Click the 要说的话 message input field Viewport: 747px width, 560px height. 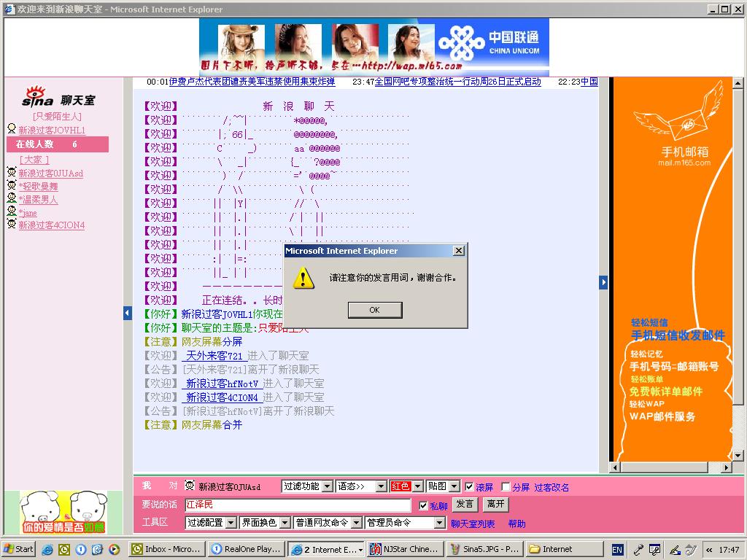coord(298,505)
